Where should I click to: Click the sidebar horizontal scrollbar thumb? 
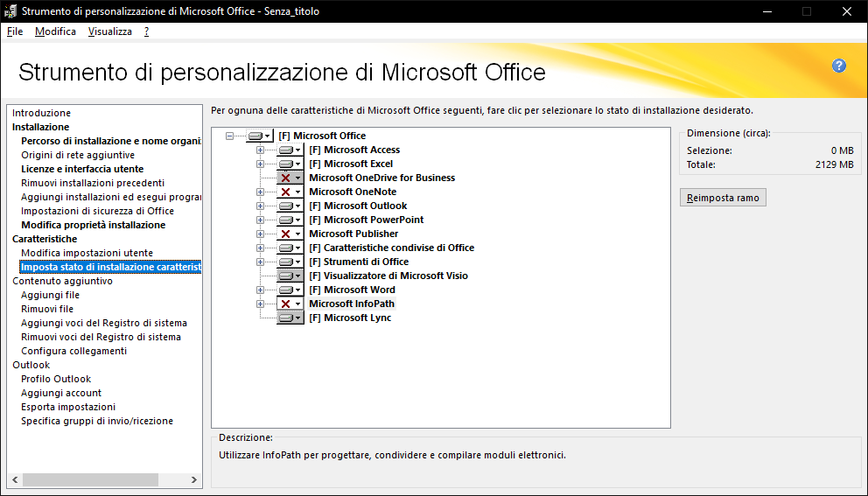coord(90,479)
